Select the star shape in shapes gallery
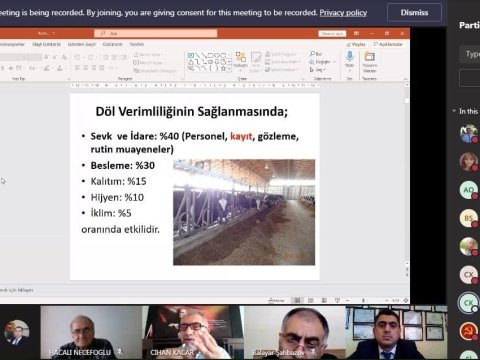The image size is (480, 360). pos(223,68)
